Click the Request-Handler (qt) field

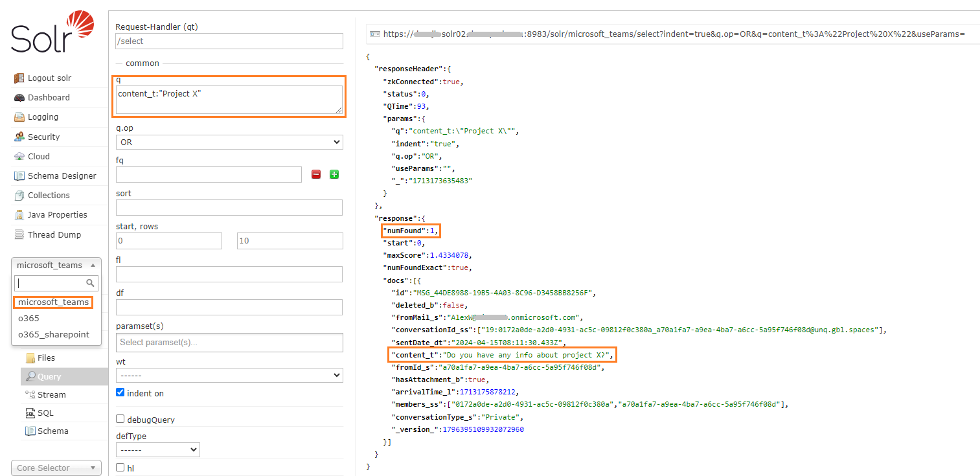pyautogui.click(x=229, y=41)
